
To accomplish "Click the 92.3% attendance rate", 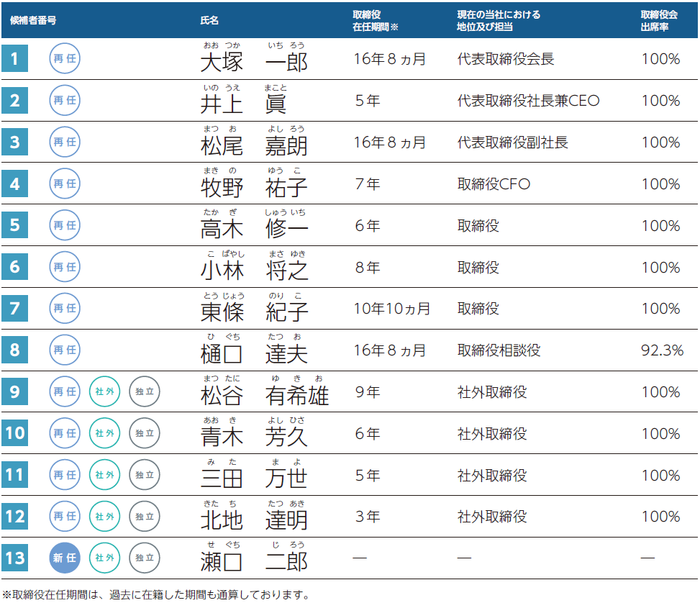I will [662, 350].
